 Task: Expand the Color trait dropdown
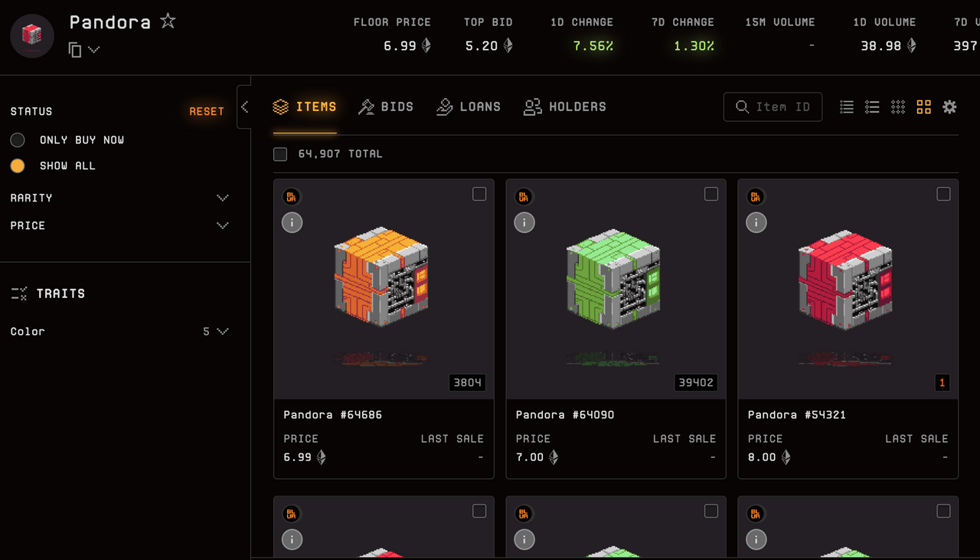point(222,332)
